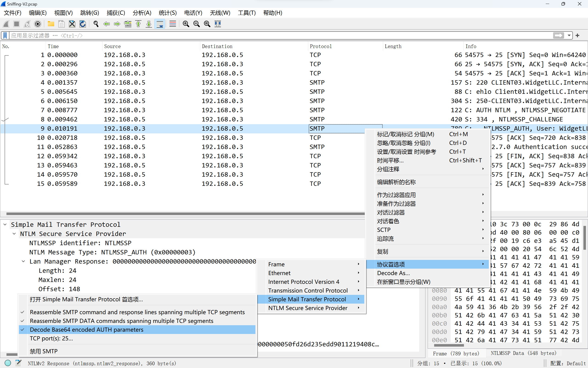The width and height of the screenshot is (588, 368).
Task: Open the display filter history dropdown
Action: [569, 35]
